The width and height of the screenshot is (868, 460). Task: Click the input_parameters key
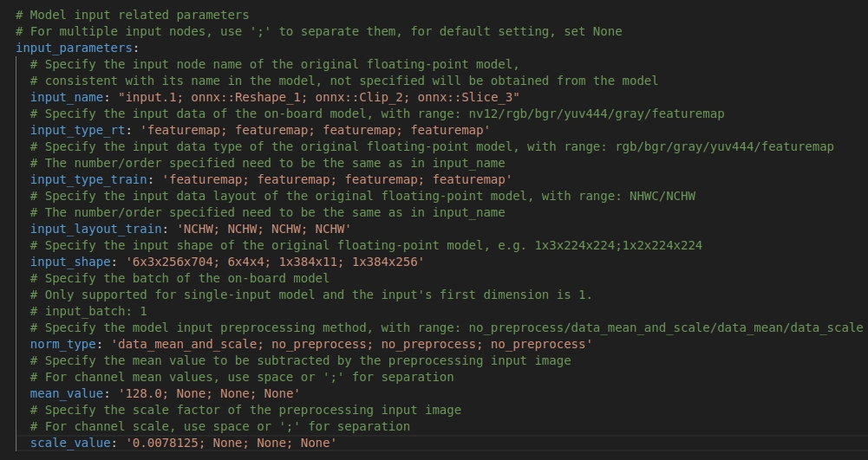tap(74, 48)
